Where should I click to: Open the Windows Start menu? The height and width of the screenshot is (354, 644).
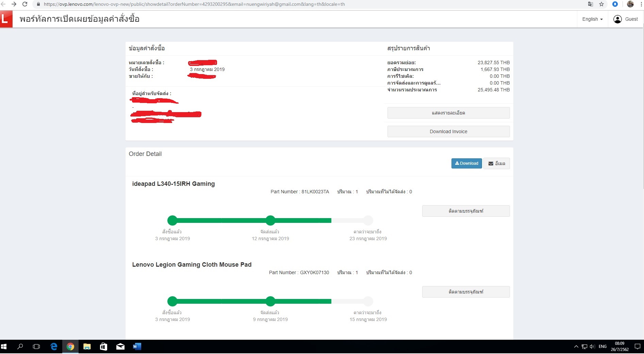(x=4, y=347)
